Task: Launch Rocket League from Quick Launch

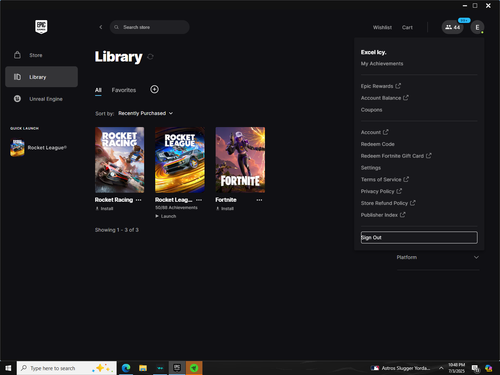Action: click(x=39, y=148)
